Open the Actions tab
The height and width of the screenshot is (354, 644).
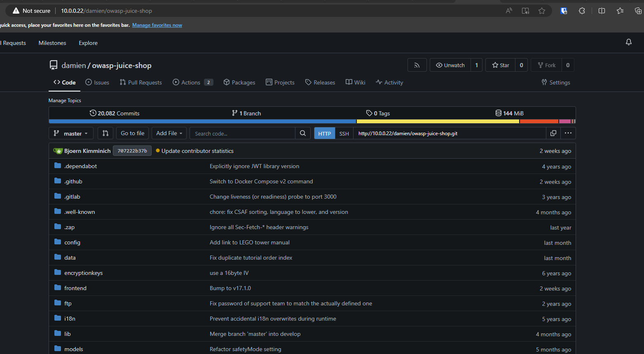pos(187,82)
